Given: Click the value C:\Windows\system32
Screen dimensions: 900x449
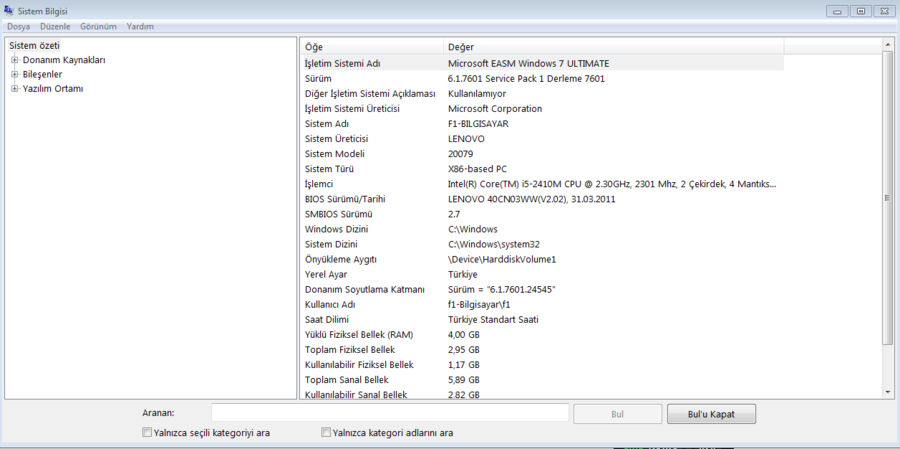Looking at the screenshot, I should [494, 244].
